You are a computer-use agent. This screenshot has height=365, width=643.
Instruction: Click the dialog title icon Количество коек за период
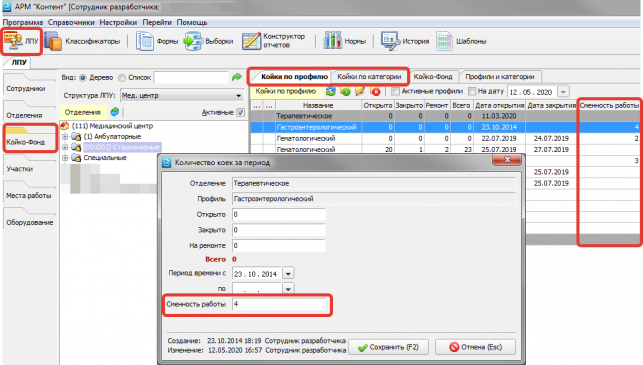[x=166, y=163]
